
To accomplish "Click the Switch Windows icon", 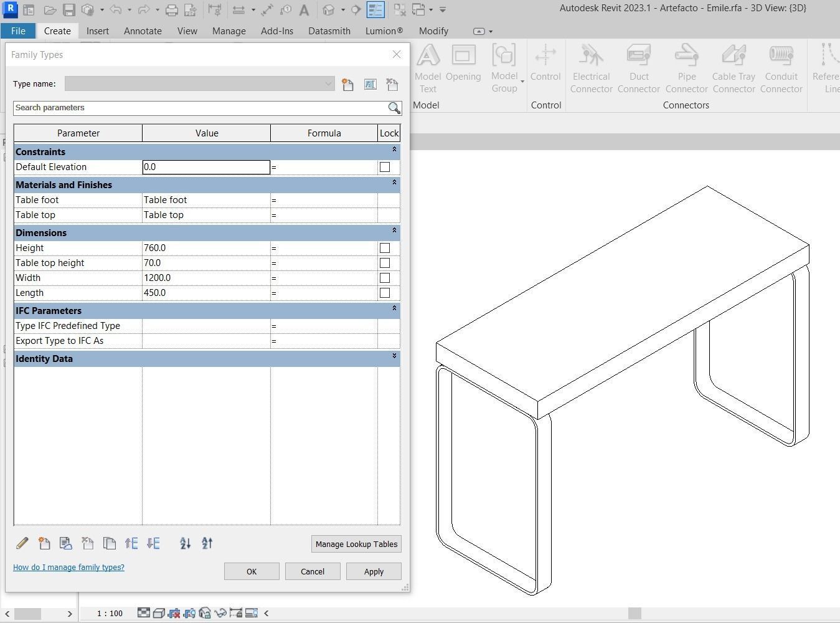I will [x=418, y=10].
